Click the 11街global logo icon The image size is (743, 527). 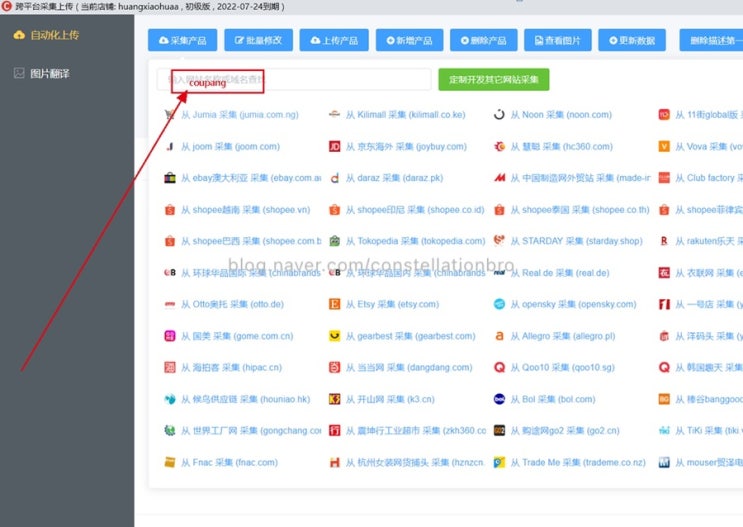click(x=664, y=115)
